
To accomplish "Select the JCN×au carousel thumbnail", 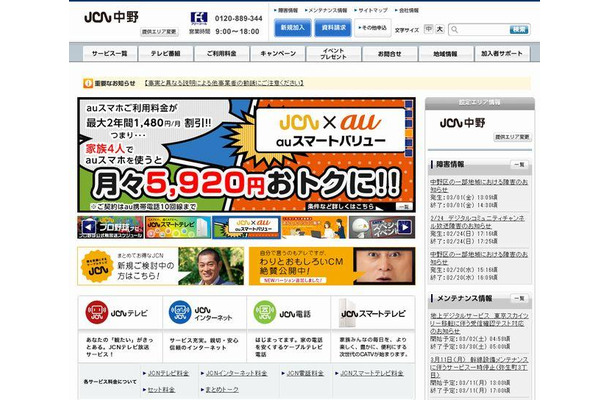I will (x=246, y=228).
